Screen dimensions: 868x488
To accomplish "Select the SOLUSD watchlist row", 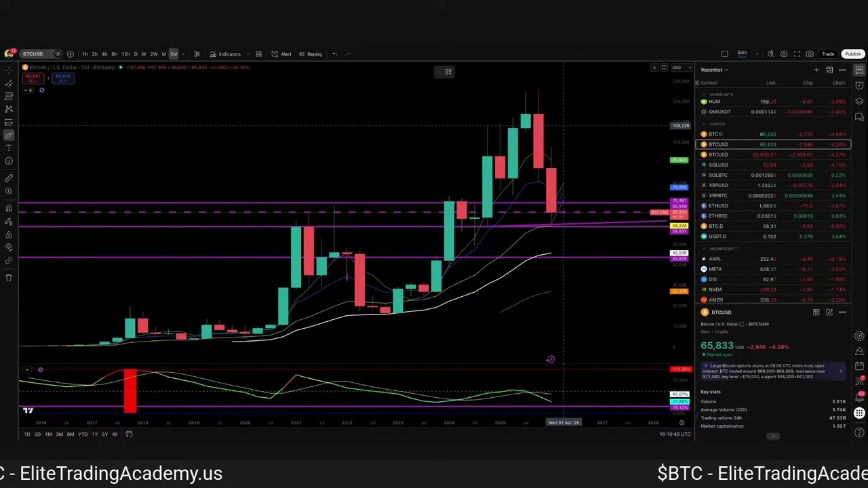I will point(773,165).
